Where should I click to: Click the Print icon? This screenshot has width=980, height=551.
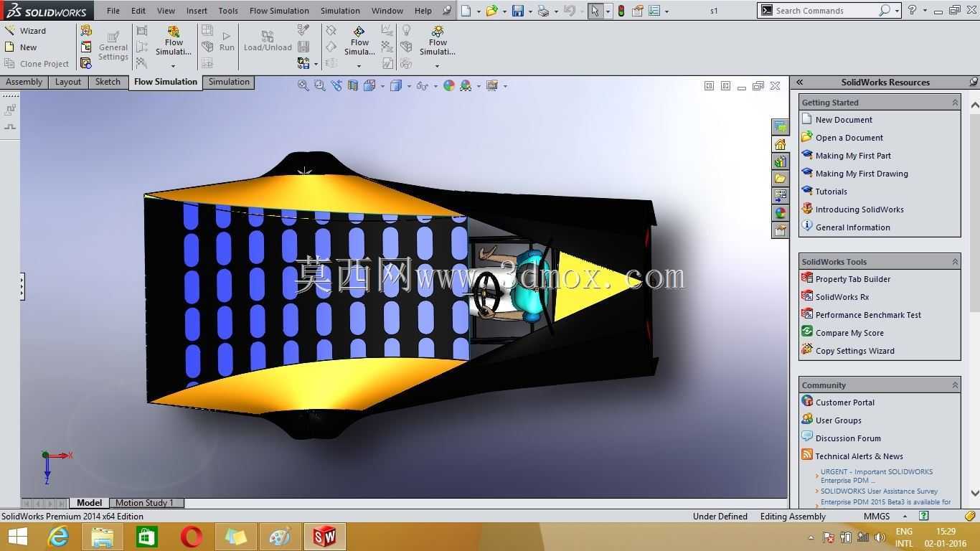pos(543,11)
